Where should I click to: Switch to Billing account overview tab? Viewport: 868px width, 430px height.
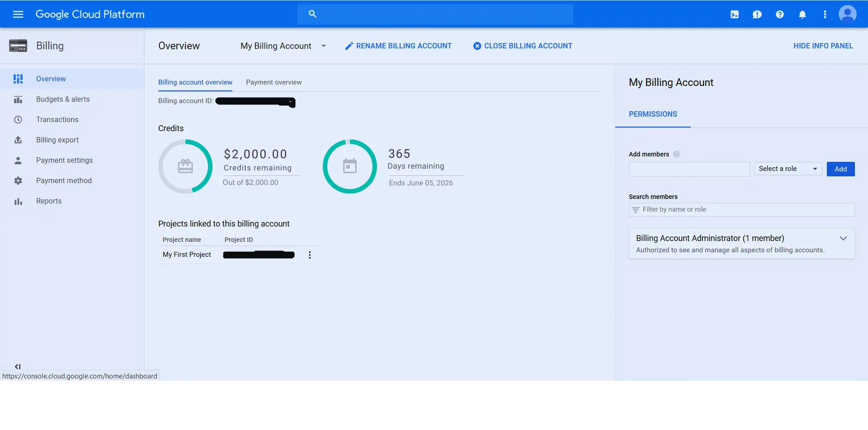pyautogui.click(x=195, y=82)
